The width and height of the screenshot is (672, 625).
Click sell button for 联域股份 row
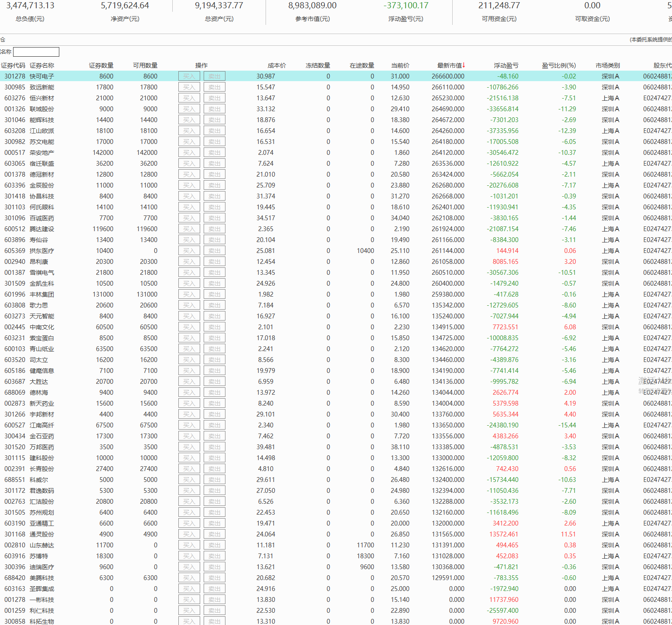coord(215,109)
